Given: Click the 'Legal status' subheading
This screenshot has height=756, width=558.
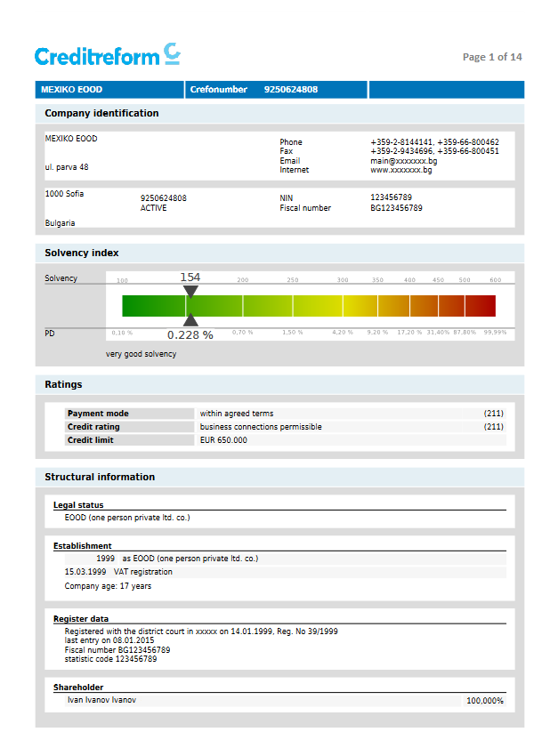Looking at the screenshot, I should coord(78,505).
